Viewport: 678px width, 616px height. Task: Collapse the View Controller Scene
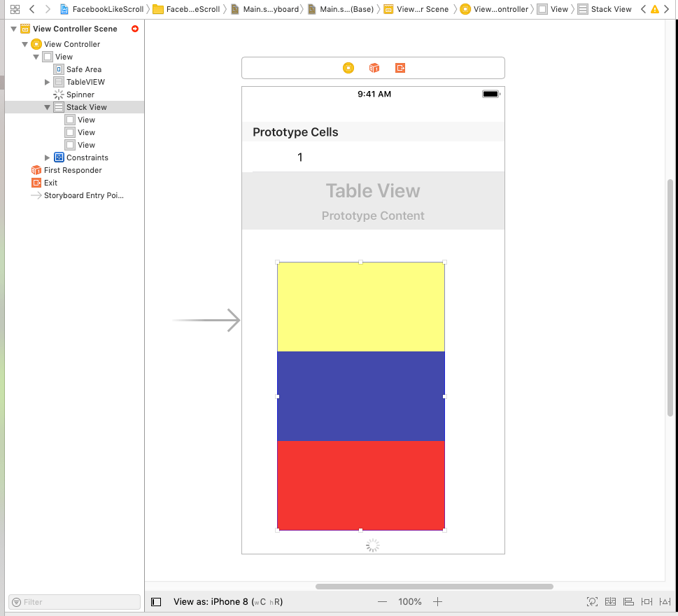[14, 29]
